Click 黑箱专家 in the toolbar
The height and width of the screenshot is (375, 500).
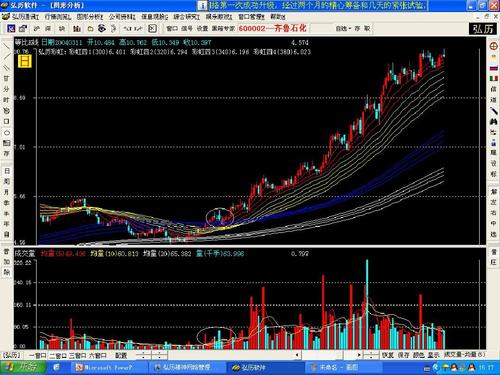tap(223, 29)
